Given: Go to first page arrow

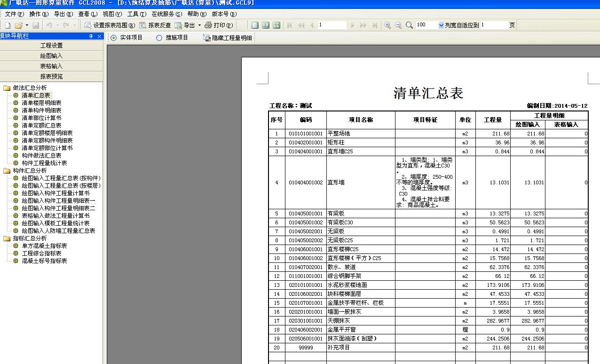Looking at the screenshot, I should [290, 25].
